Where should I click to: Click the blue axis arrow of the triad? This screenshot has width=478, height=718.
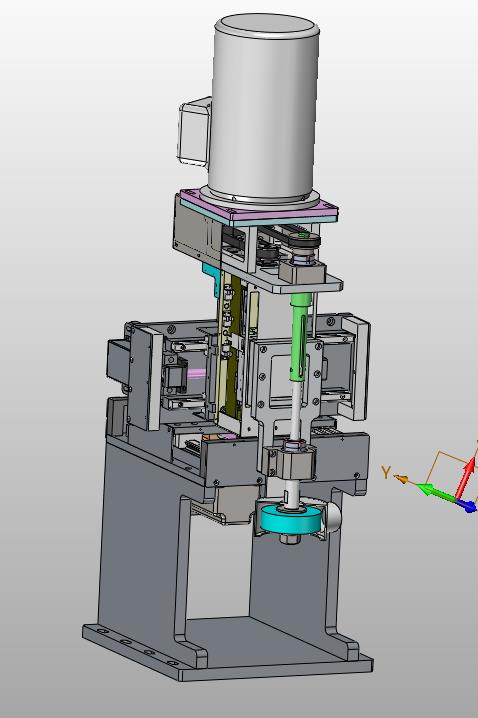tap(467, 506)
